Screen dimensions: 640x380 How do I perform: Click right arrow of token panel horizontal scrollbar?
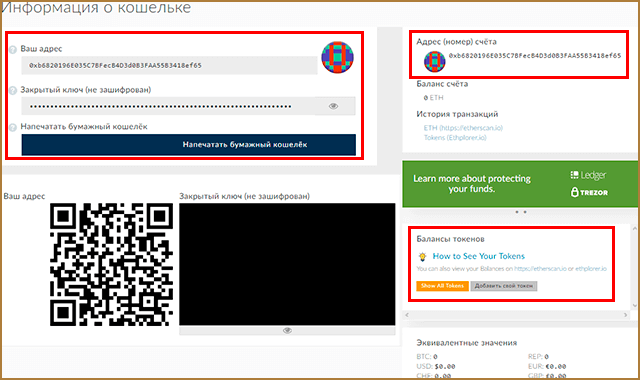(626, 315)
